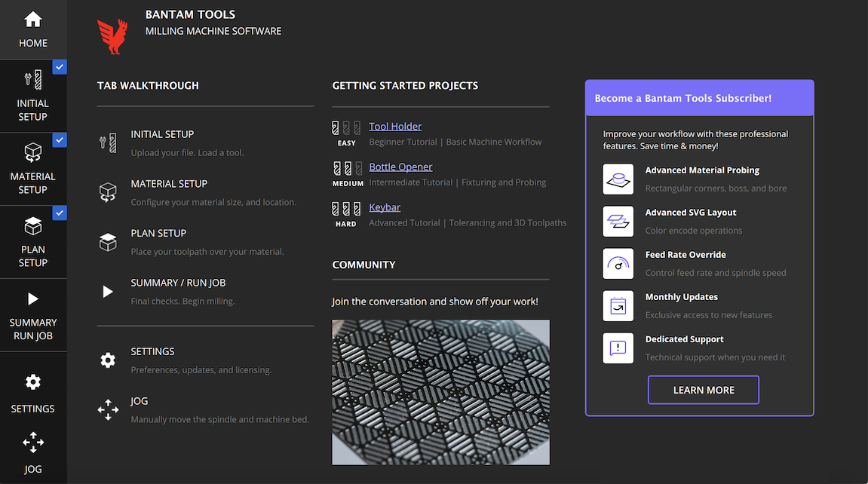868x484 pixels.
Task: Click the 'PLAN SETUP' walkthrough heading
Action: pyautogui.click(x=158, y=234)
